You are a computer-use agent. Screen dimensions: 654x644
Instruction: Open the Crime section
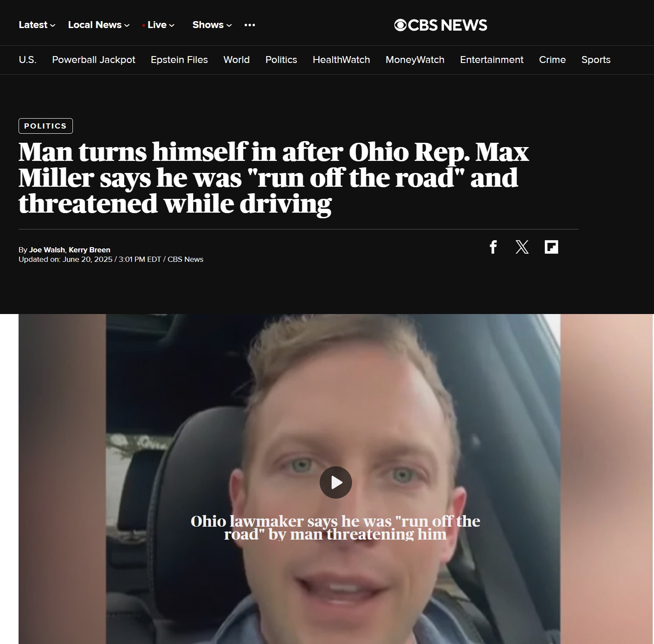coord(552,60)
